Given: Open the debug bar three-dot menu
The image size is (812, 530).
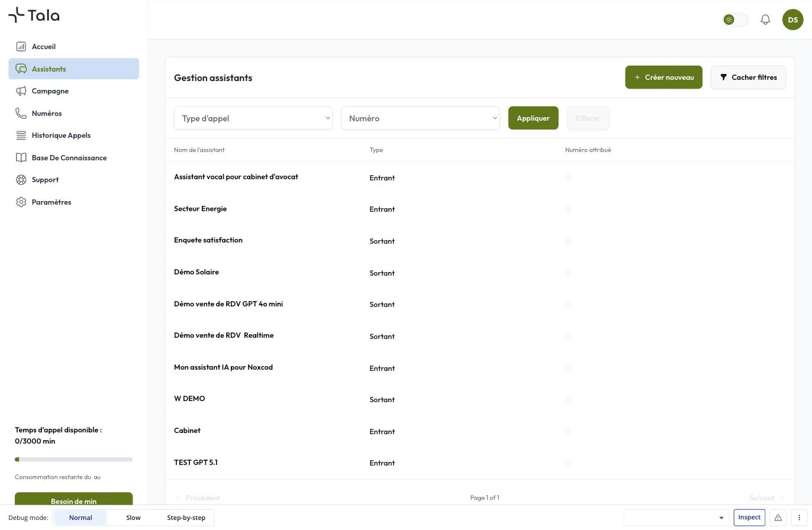Looking at the screenshot, I should tap(799, 518).
